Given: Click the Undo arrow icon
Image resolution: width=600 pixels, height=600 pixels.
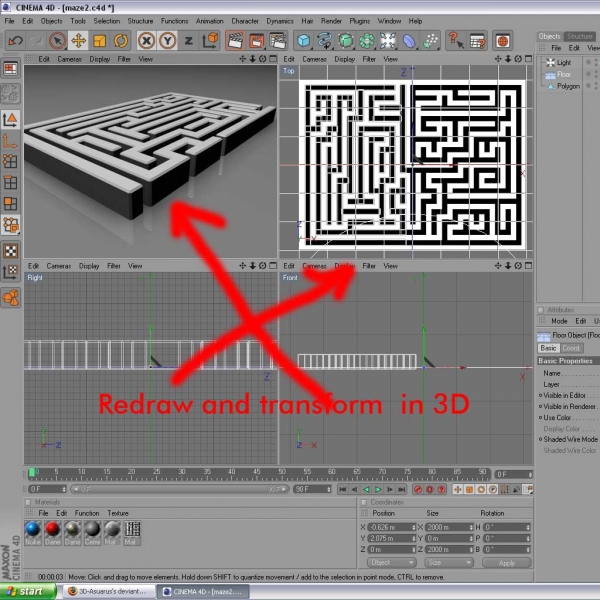Looking at the screenshot, I should tap(15, 41).
